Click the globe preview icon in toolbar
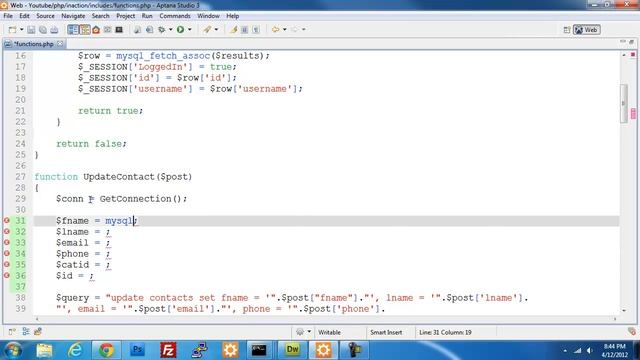The height and width of the screenshot is (360, 640). (x=149, y=30)
